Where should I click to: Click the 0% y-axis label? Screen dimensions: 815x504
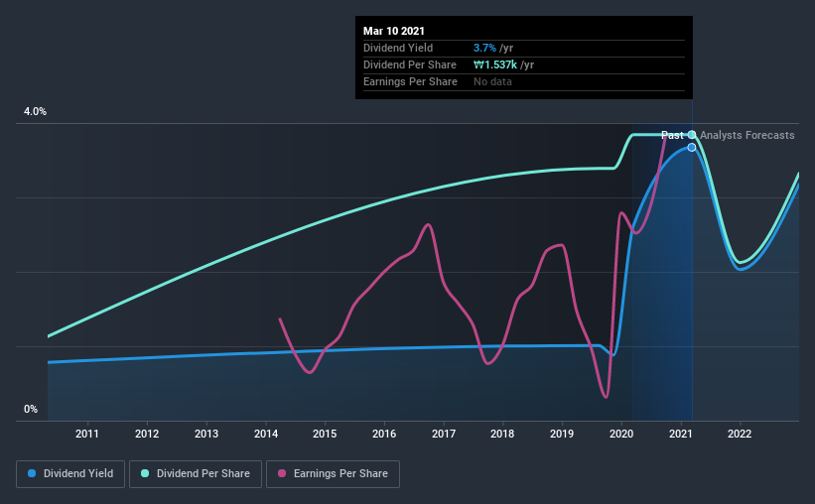pyautogui.click(x=31, y=410)
